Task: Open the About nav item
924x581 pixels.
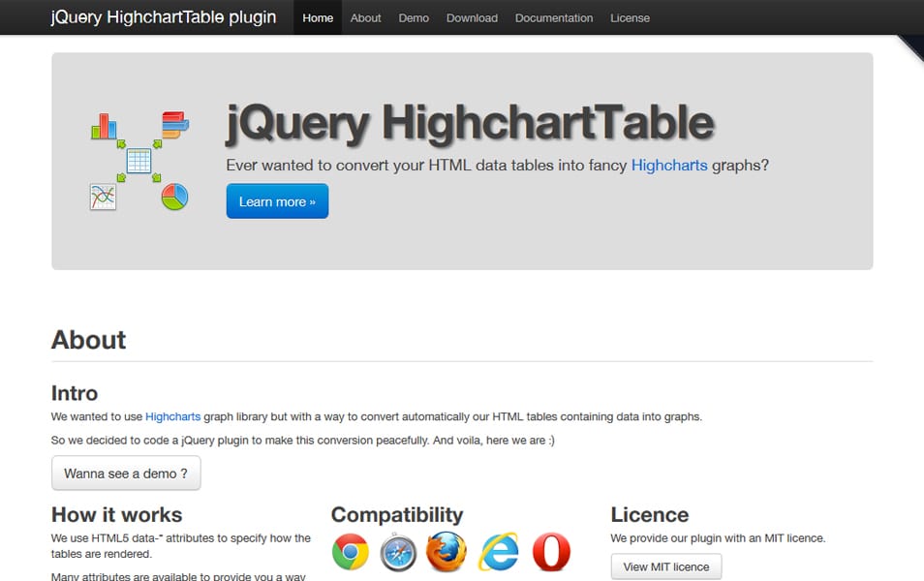Action: pos(365,17)
